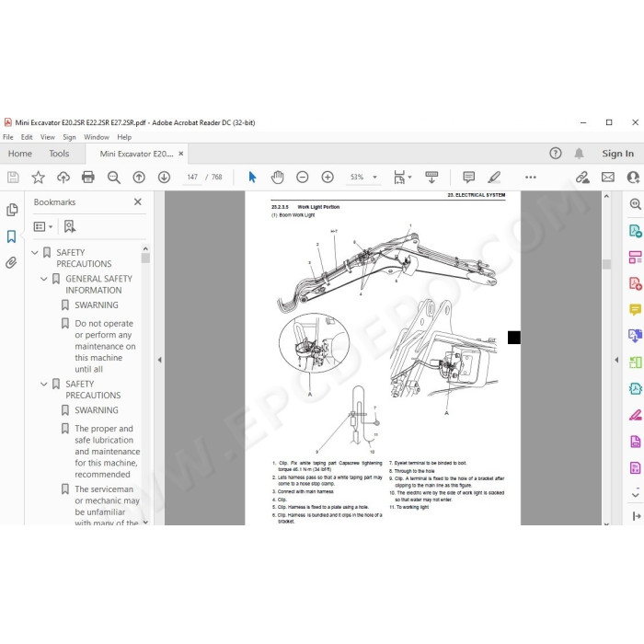Collapse the right tools pane
This screenshot has width=644, height=644.
(616, 360)
